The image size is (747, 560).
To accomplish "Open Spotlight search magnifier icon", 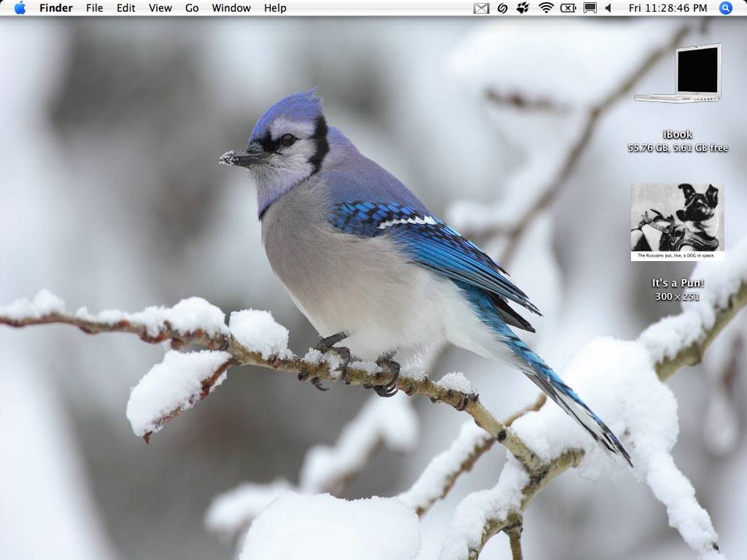I will pyautogui.click(x=725, y=8).
